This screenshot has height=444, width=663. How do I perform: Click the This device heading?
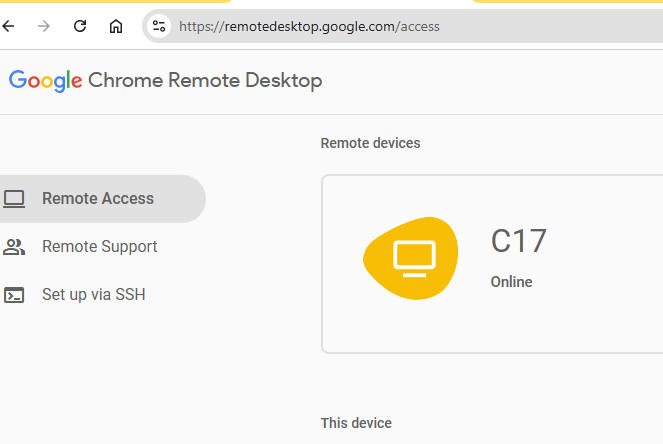coord(356,423)
